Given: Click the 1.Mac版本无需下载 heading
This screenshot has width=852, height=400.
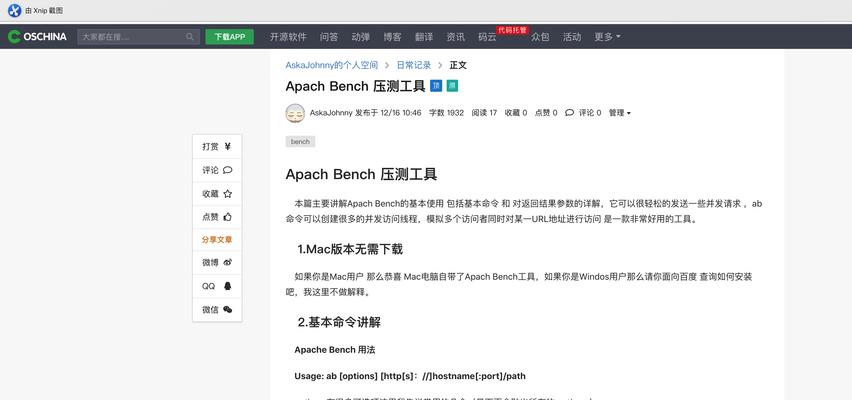Looking at the screenshot, I should (x=350, y=249).
